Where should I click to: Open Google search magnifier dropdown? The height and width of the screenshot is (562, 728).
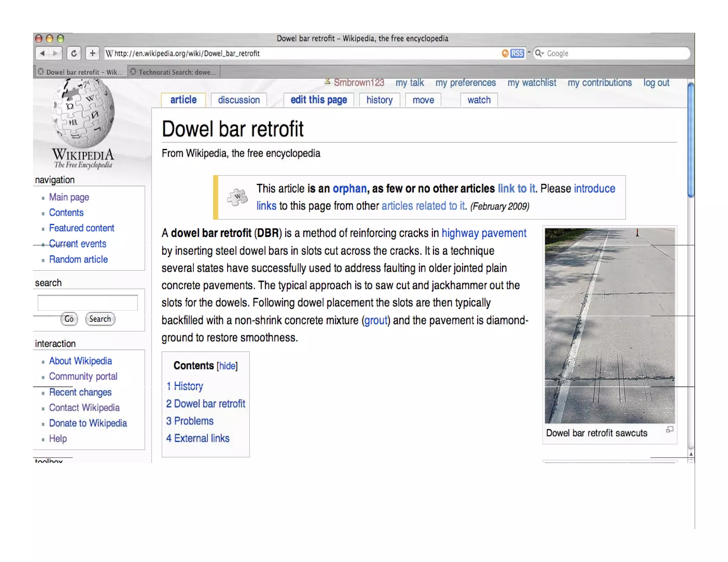539,53
